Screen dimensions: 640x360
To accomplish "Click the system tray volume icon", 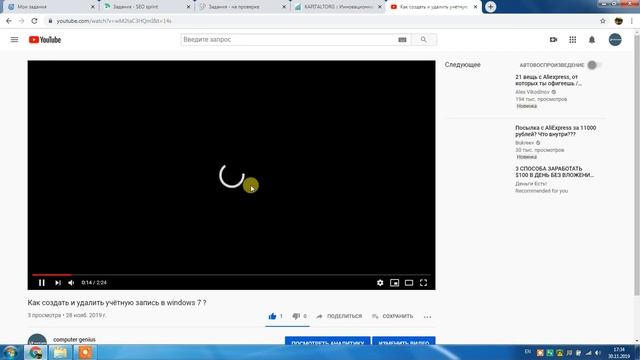I will click(598, 353).
